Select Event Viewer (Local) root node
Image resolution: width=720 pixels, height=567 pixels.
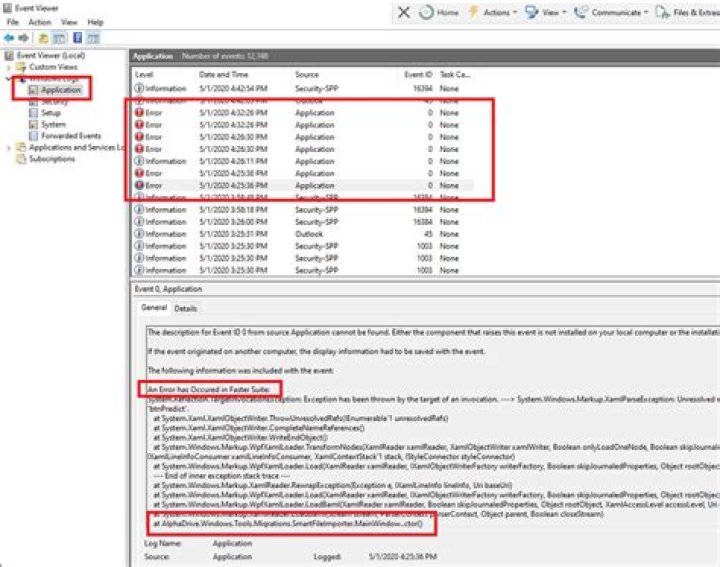click(x=45, y=56)
